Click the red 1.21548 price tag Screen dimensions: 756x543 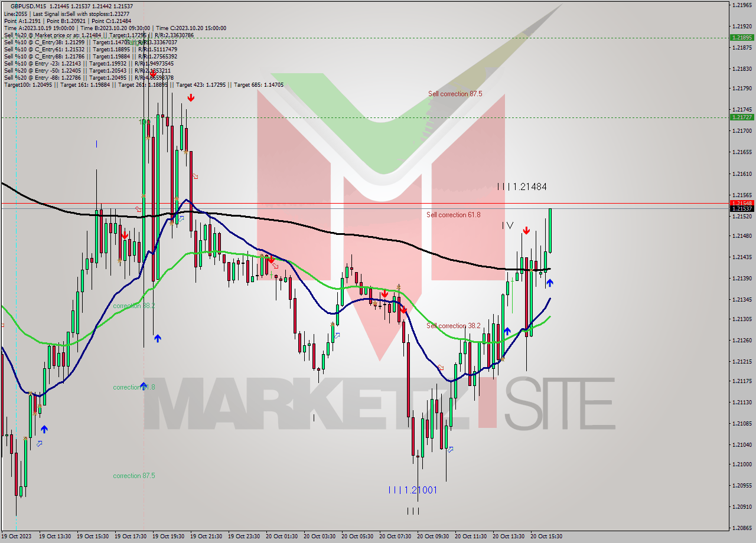click(742, 203)
